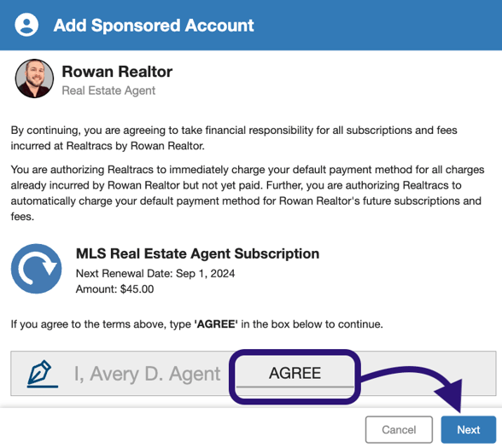Click the Next Renewal Date line
502x448 pixels.
point(155,274)
